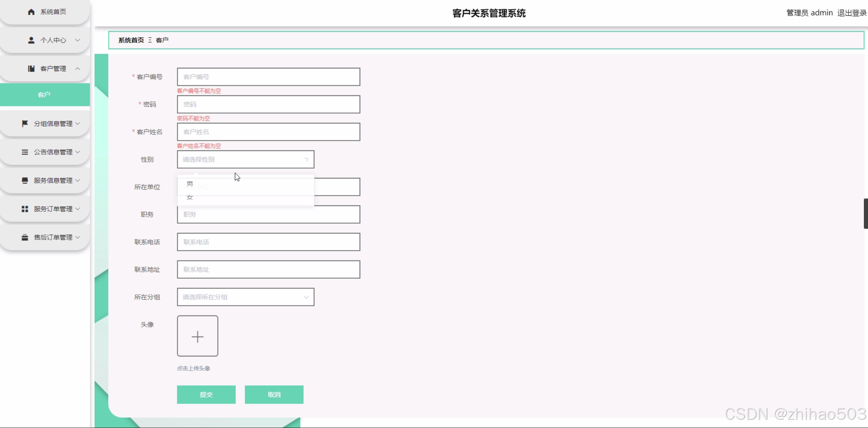Click the person icon for 个人中心
This screenshot has width=868, height=428.
click(31, 40)
